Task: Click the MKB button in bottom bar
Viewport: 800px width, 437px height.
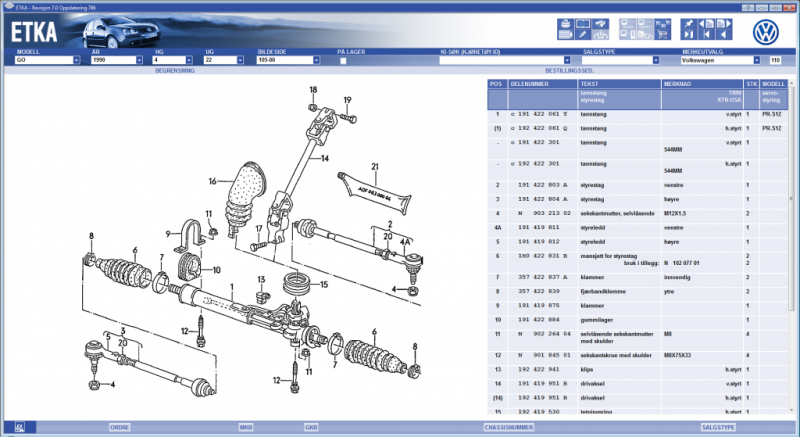Action: click(x=246, y=426)
